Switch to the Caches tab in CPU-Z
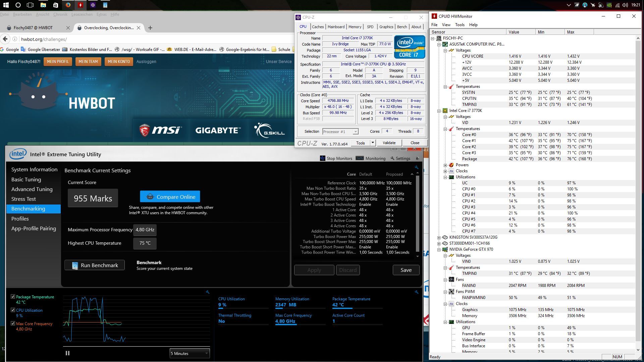The height and width of the screenshot is (362, 644). point(318,27)
